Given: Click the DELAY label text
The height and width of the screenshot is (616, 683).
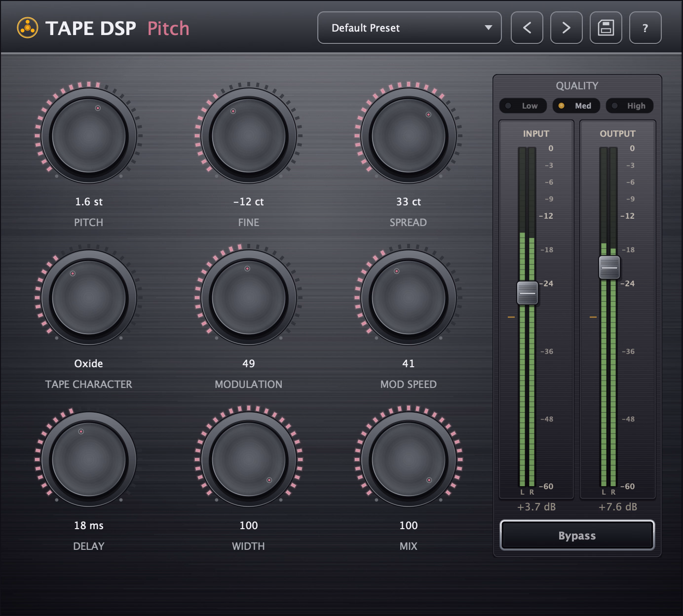Looking at the screenshot, I should [x=89, y=546].
